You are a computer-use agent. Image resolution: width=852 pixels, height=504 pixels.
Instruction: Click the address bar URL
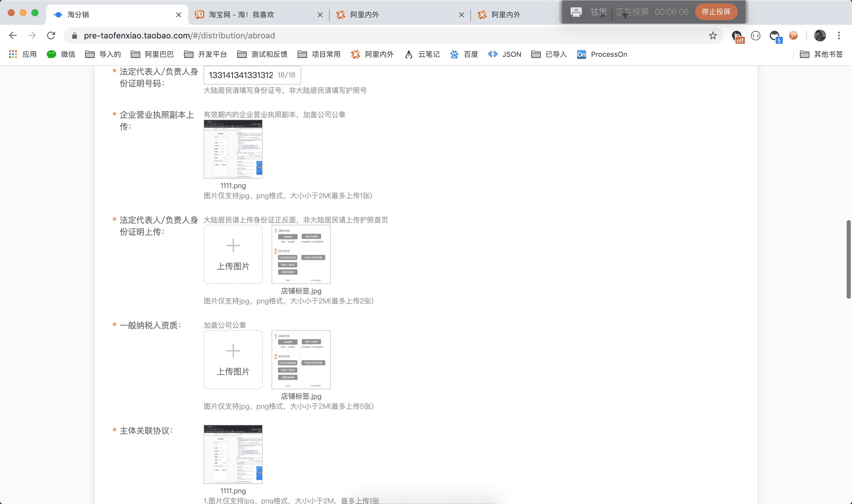(179, 36)
